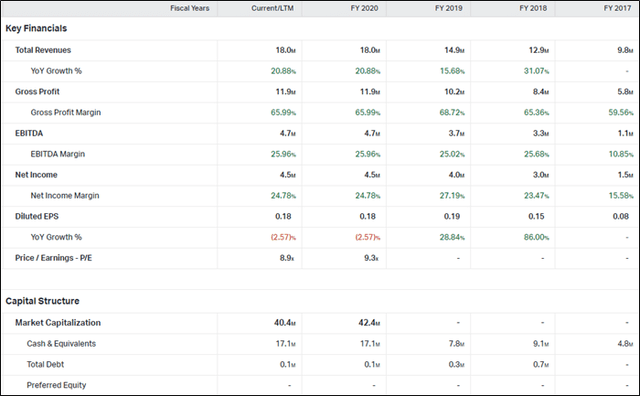Select FY 2020 market cap 42.4M

pos(369,323)
